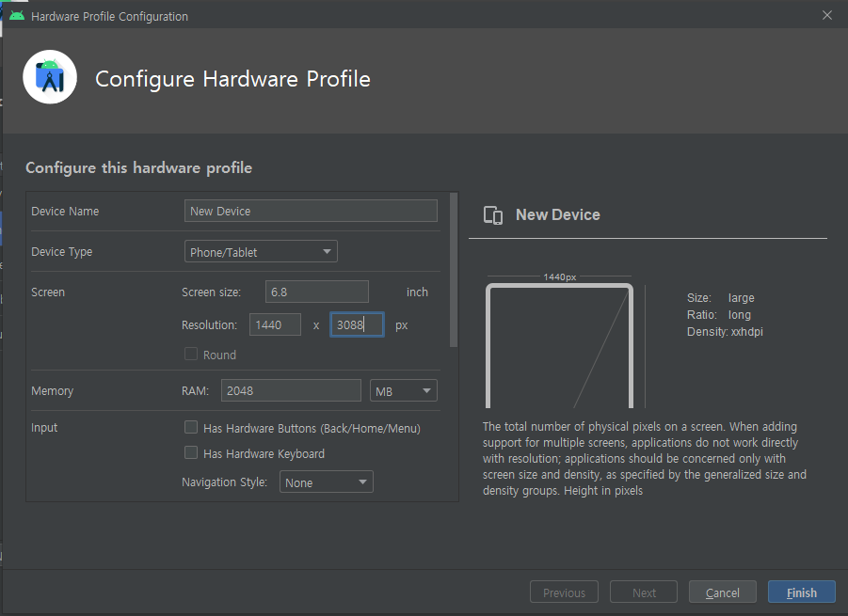Viewport: 848px width, 616px height.
Task: Click the 'New Device' preview title
Action: tap(557, 214)
